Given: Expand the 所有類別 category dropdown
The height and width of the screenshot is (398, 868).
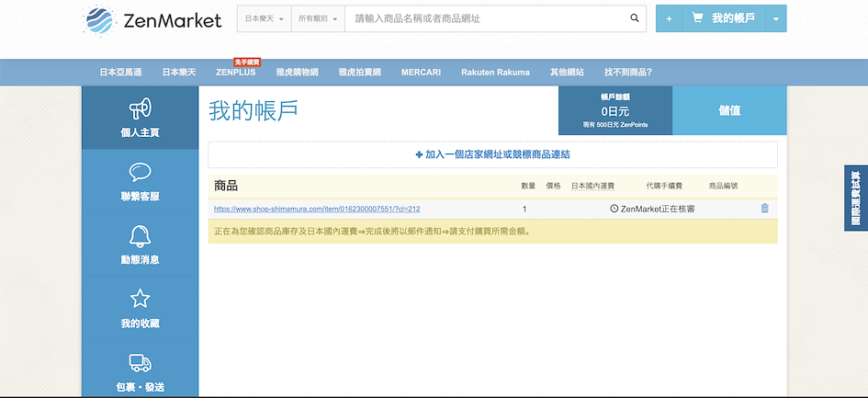Looking at the screenshot, I should (x=318, y=19).
